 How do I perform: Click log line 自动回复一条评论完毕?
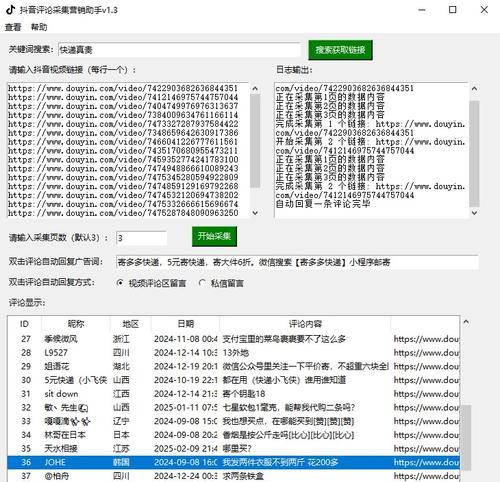click(323, 204)
